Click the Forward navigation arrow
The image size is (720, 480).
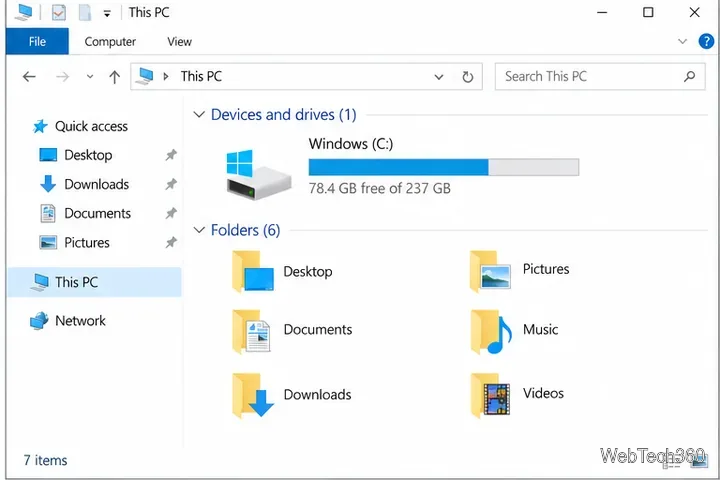point(62,77)
